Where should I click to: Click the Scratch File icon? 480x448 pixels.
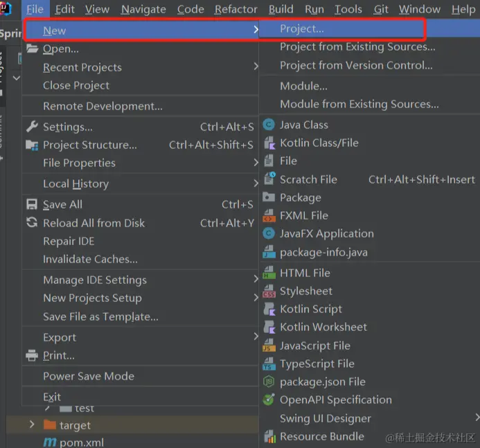(269, 179)
